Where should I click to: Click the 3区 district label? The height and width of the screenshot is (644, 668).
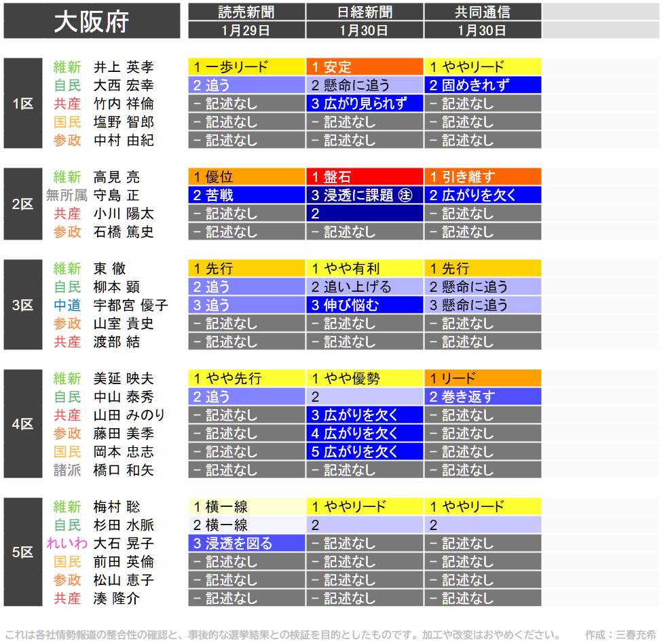click(x=23, y=305)
